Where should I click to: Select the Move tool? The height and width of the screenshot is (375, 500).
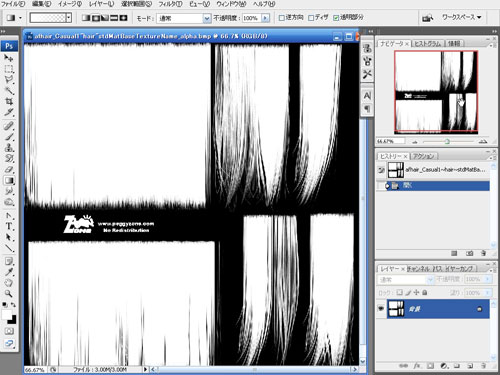point(9,58)
